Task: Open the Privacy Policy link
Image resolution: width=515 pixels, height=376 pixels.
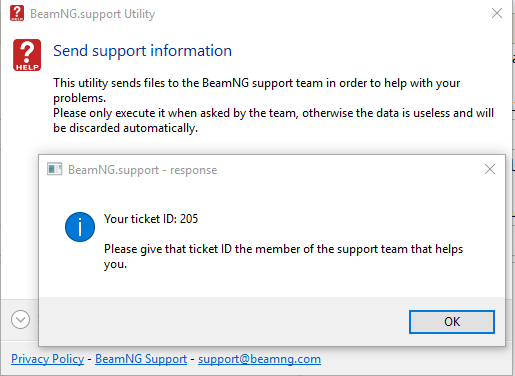Action: [47, 359]
